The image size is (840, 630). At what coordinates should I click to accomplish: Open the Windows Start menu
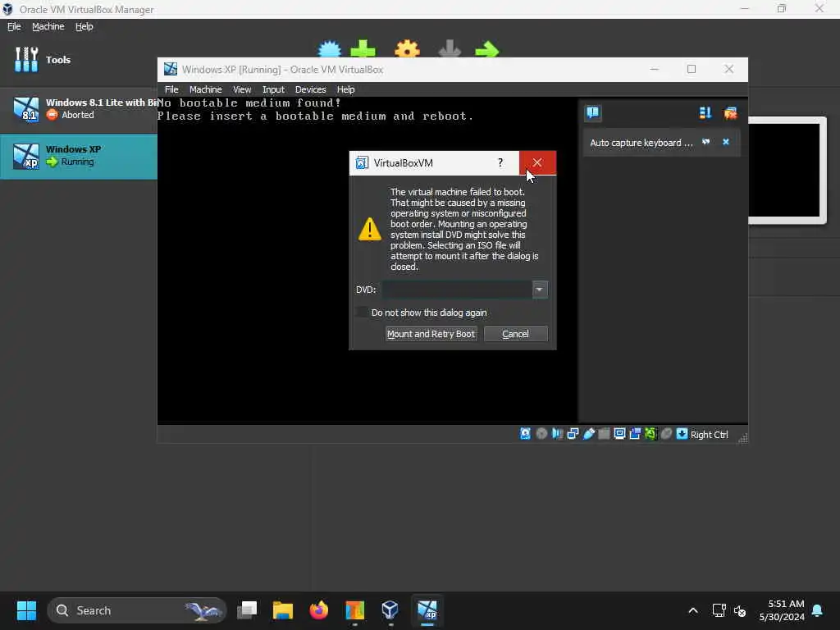(26, 610)
